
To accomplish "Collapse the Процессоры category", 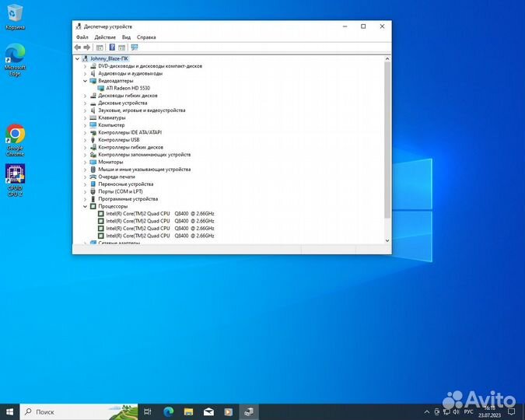I will click(x=85, y=206).
